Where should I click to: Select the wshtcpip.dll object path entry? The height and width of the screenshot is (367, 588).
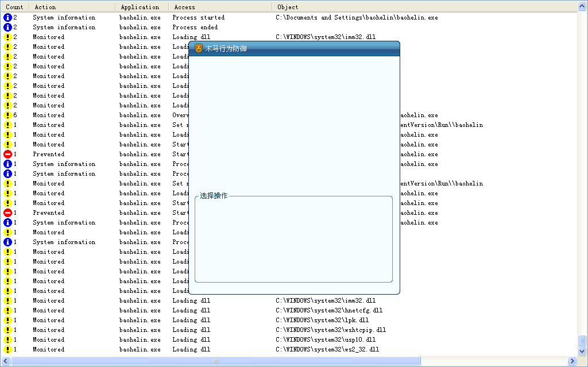pos(331,330)
